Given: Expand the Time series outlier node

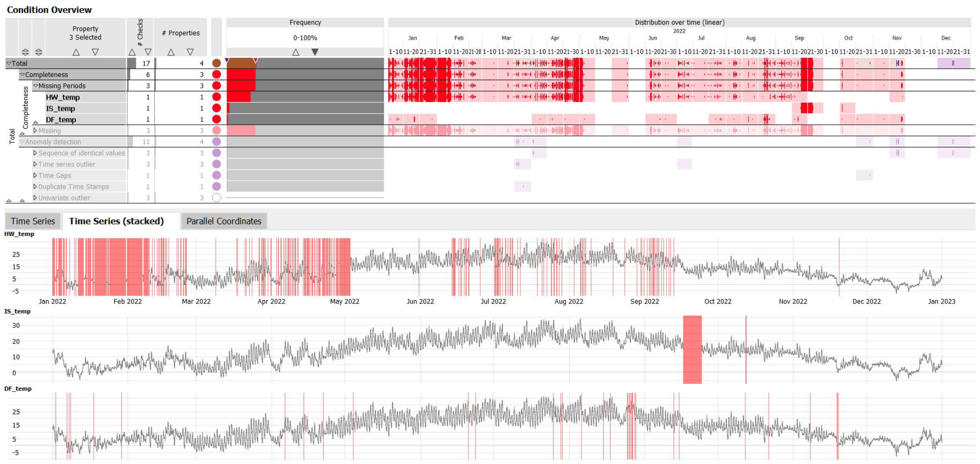Looking at the screenshot, I should click(x=35, y=164).
